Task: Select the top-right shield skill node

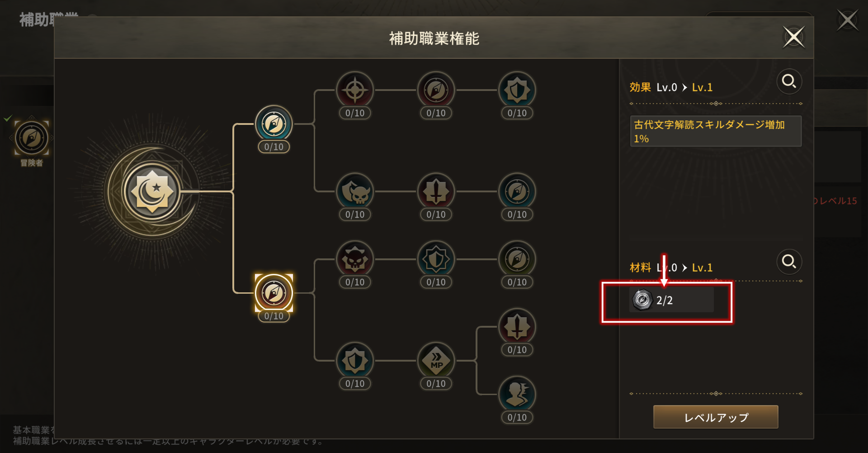Action: [x=517, y=90]
